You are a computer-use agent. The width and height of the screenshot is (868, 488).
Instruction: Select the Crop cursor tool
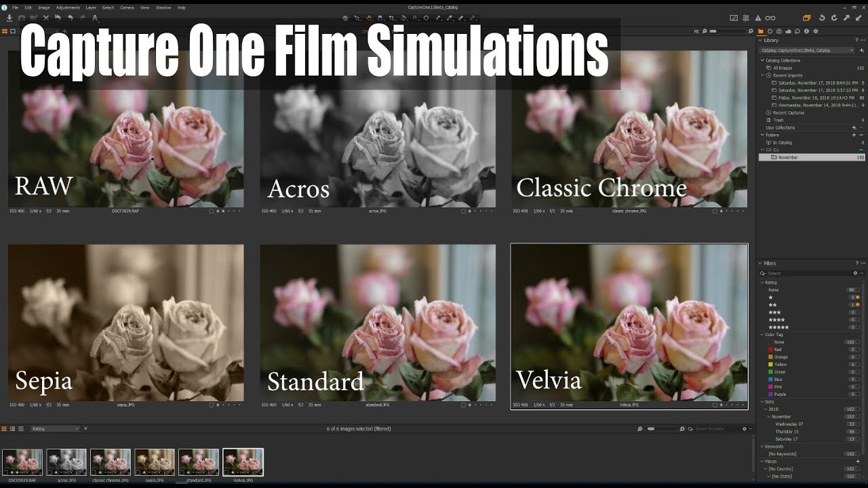391,18
